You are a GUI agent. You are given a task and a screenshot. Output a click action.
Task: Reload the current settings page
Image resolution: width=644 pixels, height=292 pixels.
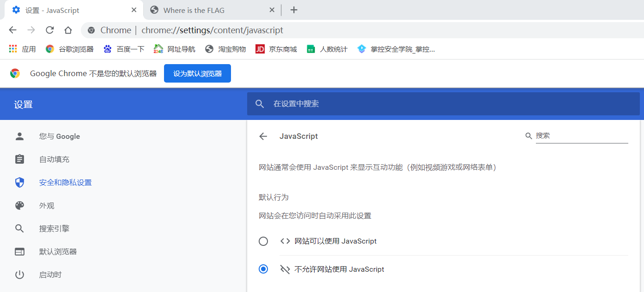49,30
